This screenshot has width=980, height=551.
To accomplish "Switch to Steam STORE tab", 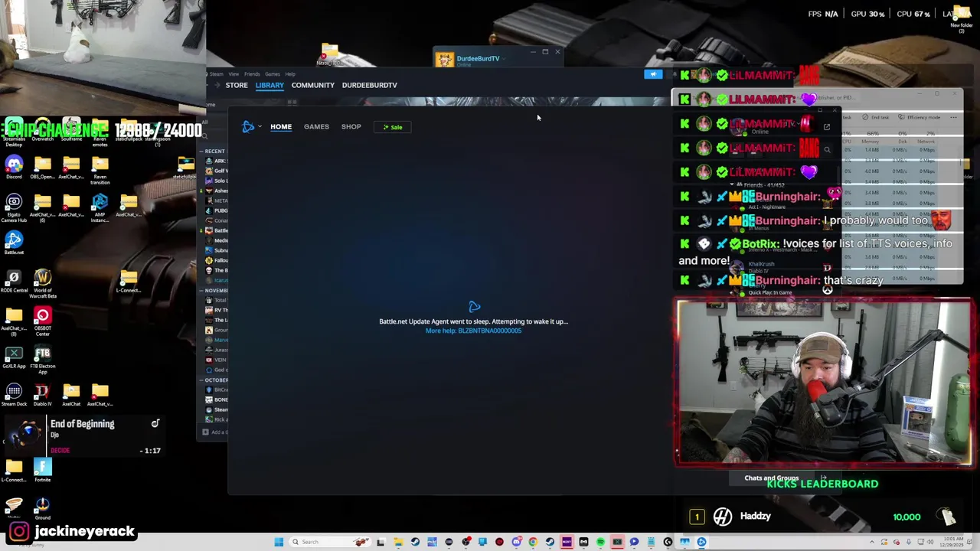I will point(237,85).
